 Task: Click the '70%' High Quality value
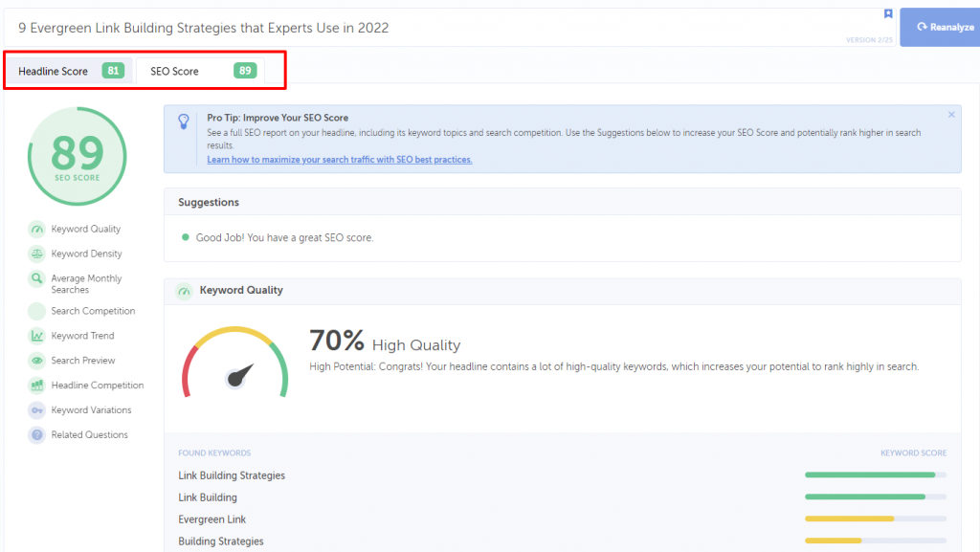click(x=337, y=341)
